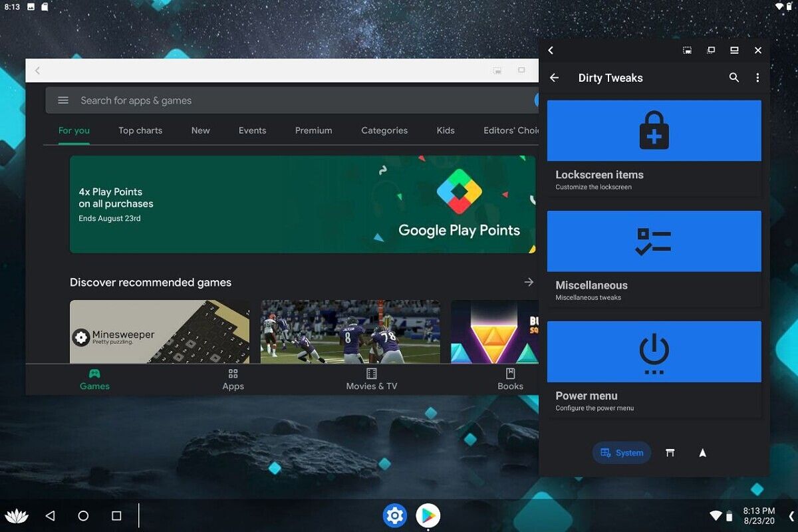The width and height of the screenshot is (798, 532).
Task: Switch to the status bar tab icon in Dirty Tweaks
Action: coord(670,453)
